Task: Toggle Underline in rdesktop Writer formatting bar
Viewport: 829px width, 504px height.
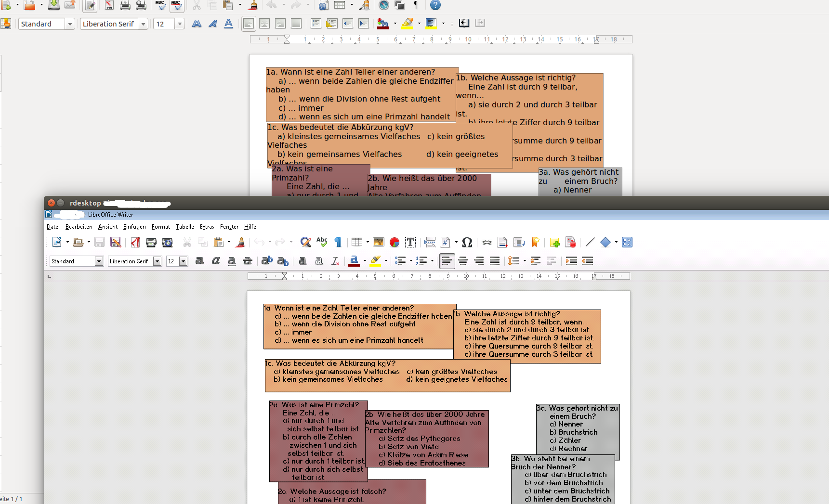Action: (232, 261)
